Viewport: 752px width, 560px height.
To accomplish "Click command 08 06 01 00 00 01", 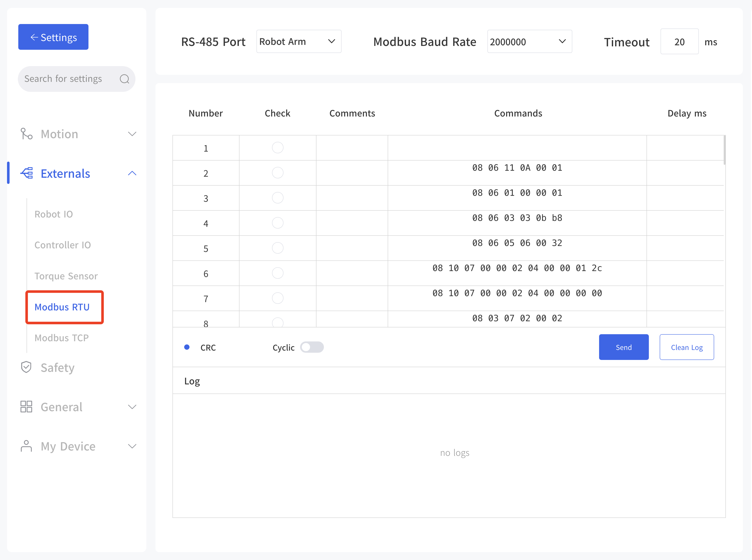I will tap(517, 193).
